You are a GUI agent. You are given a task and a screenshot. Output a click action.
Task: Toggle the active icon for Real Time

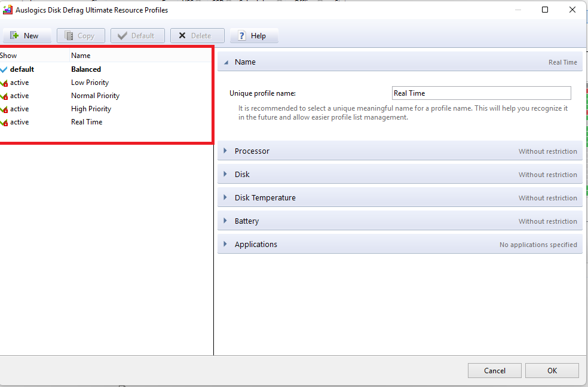(x=4, y=123)
